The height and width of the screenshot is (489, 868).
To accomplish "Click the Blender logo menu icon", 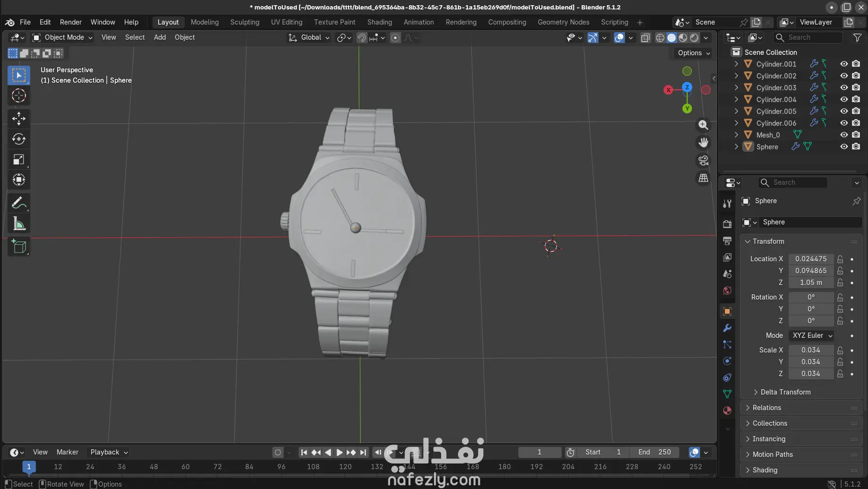I will 10,22.
